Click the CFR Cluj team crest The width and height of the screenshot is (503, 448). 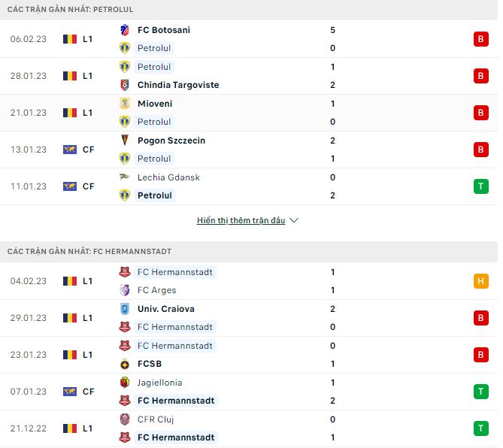point(125,419)
